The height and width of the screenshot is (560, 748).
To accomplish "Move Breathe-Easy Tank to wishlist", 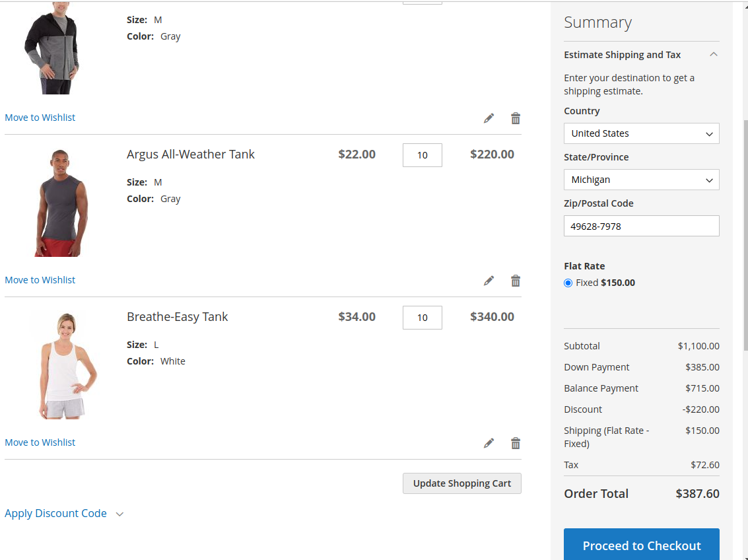I will pyautogui.click(x=40, y=442).
